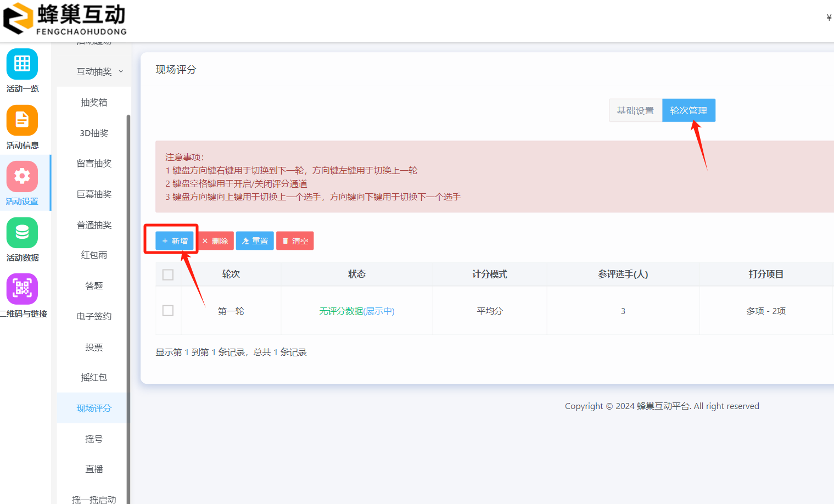Click the 参评选手 count 3 cell
Image resolution: width=834 pixels, height=504 pixels.
623,311
